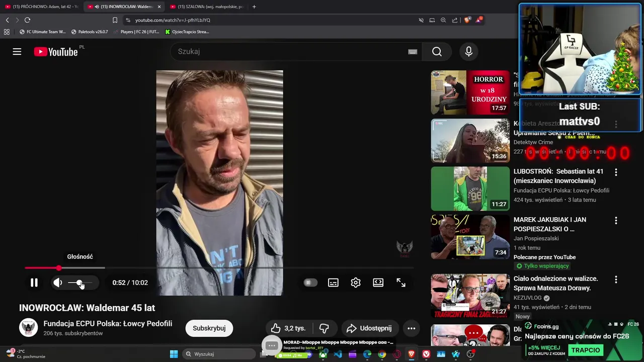Viewport: 644px width, 362px height.
Task: Toggle subtitles closed captions
Action: (x=333, y=283)
